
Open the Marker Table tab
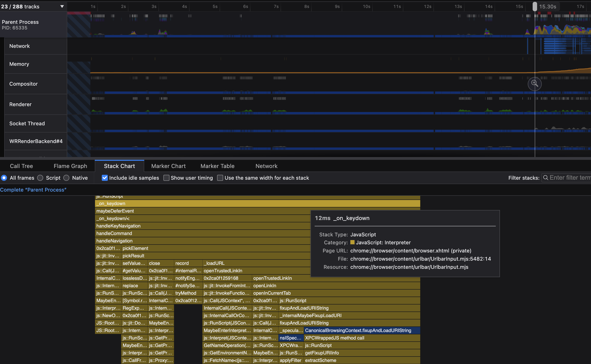click(218, 166)
